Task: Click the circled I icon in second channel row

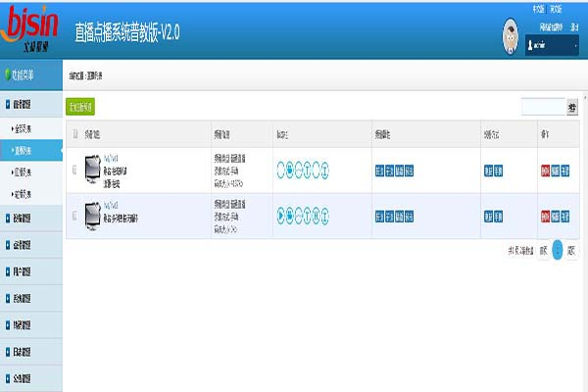Action: [324, 216]
